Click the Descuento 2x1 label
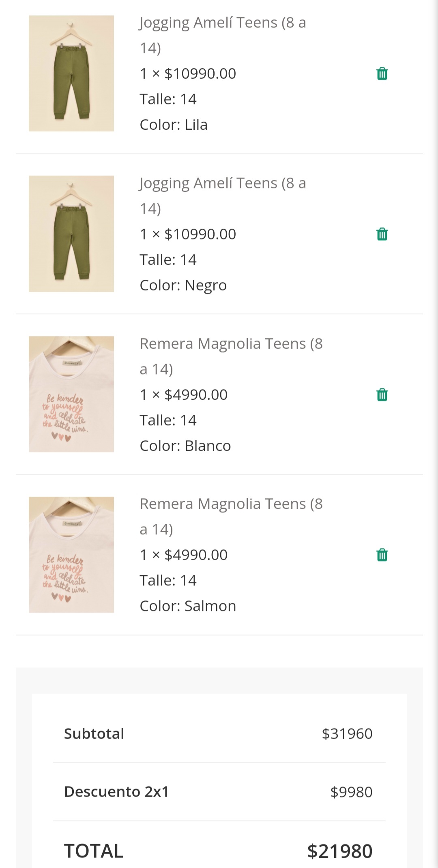 coord(116,792)
